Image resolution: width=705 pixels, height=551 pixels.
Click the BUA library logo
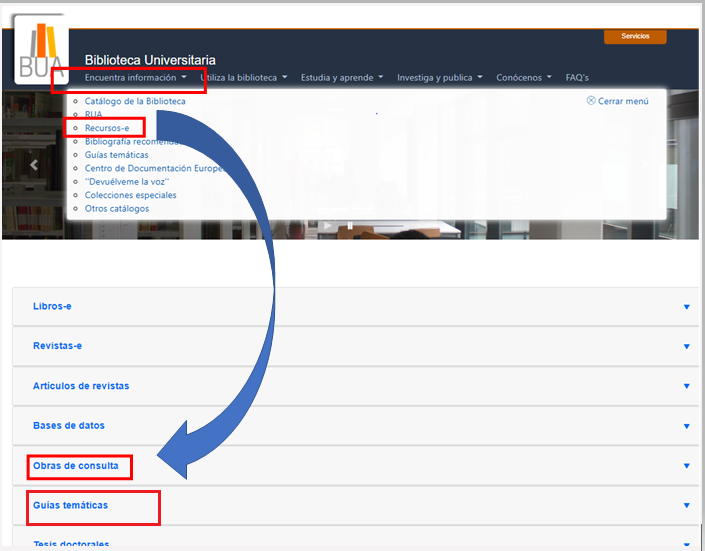click(x=40, y=52)
